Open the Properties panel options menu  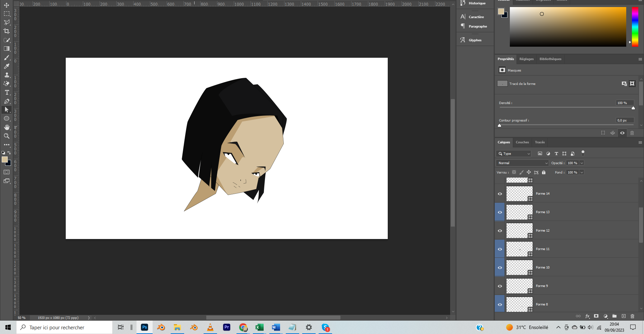point(640,59)
